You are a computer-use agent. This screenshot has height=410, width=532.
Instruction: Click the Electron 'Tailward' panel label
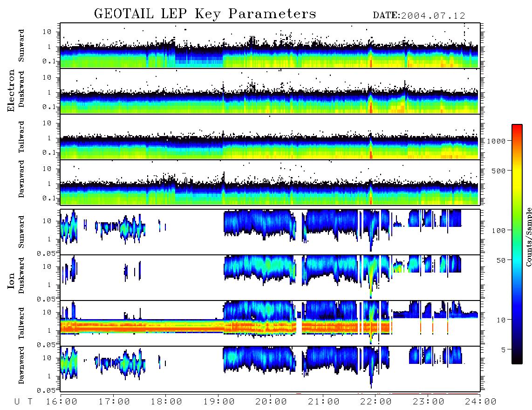point(21,137)
